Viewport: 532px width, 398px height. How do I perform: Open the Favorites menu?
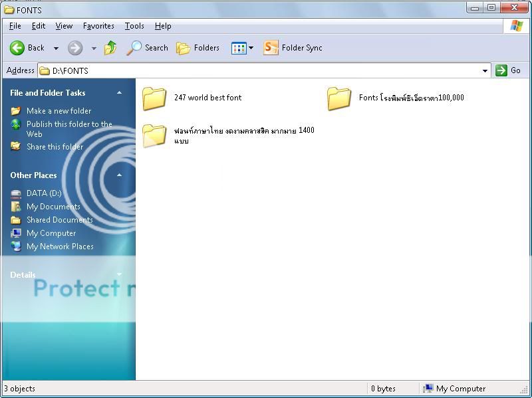click(98, 26)
